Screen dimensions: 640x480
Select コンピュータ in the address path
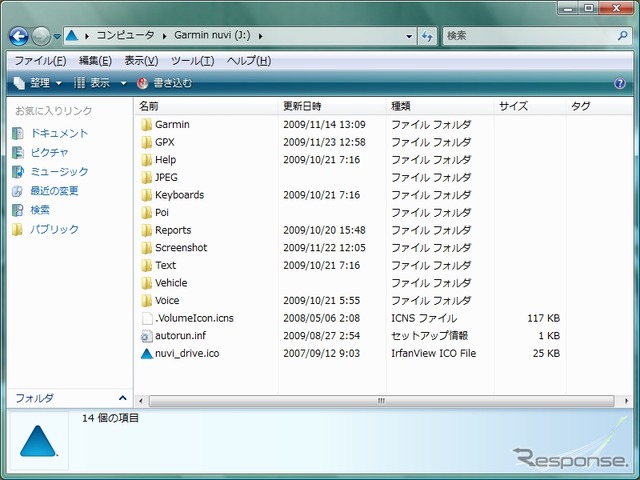[125, 35]
